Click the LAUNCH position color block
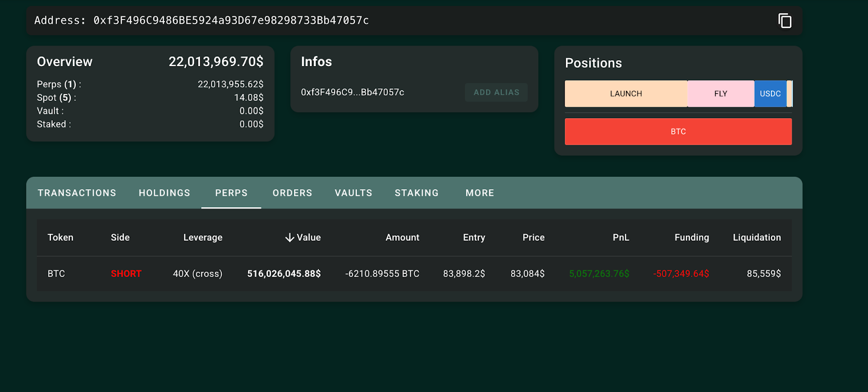Image resolution: width=868 pixels, height=392 pixels. (x=626, y=94)
